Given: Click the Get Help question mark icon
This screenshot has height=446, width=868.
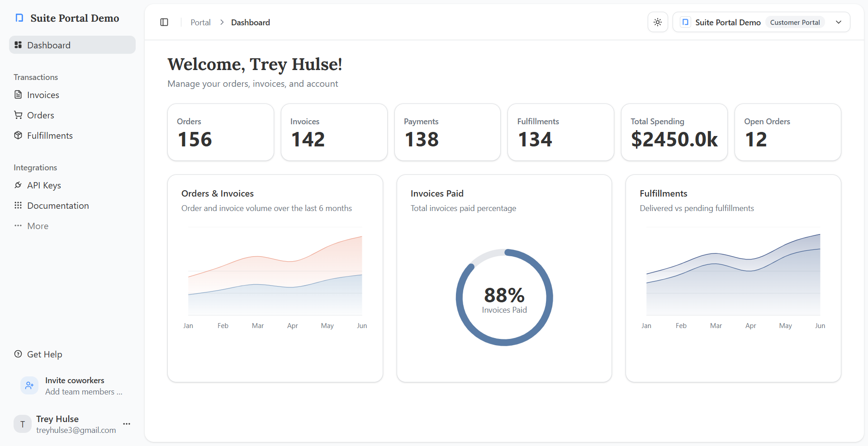Looking at the screenshot, I should (x=18, y=354).
